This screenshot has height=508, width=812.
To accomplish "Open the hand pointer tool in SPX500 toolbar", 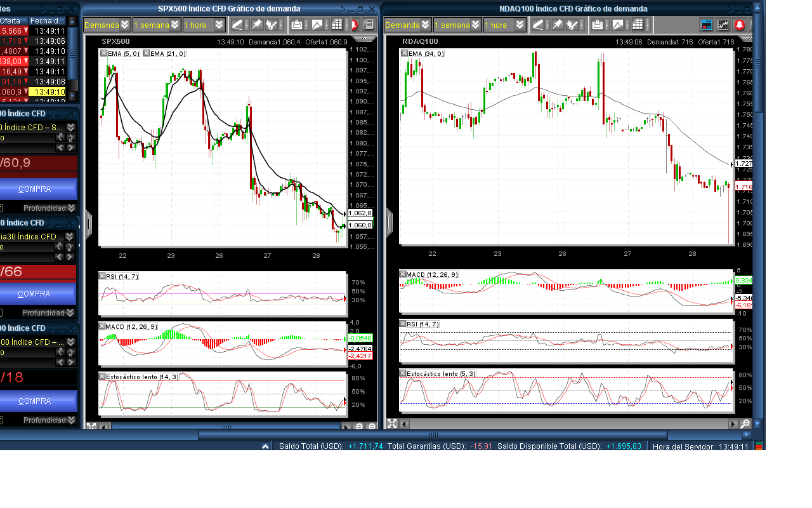I will 272,25.
